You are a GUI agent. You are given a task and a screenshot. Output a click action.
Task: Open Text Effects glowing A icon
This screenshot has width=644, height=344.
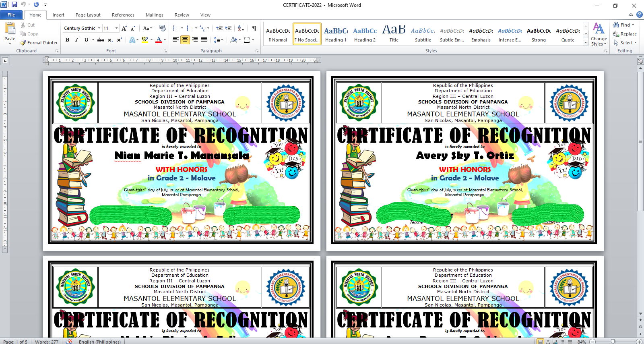[x=132, y=40]
